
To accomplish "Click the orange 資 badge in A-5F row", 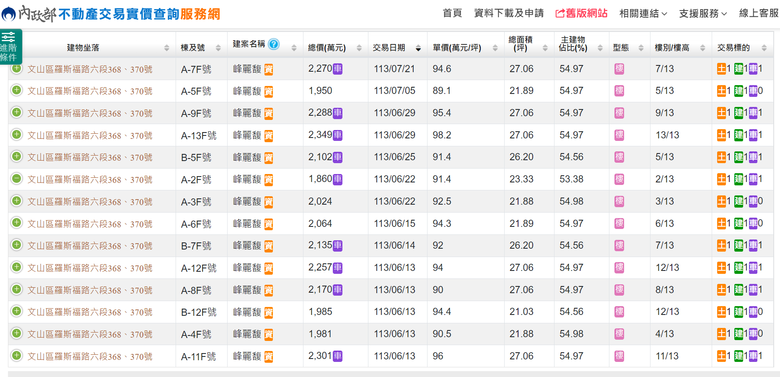I will point(269,92).
